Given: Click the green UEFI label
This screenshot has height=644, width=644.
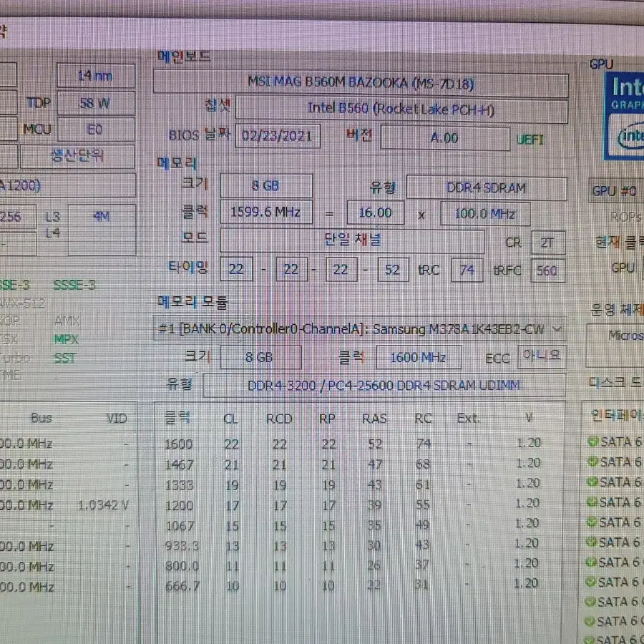Looking at the screenshot, I should pyautogui.click(x=530, y=140).
